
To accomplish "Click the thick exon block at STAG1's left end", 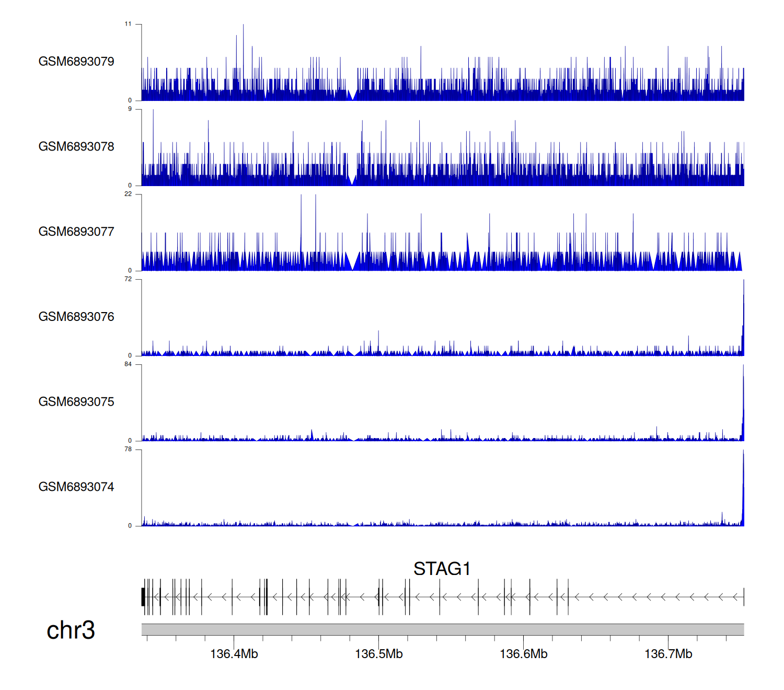I will (x=143, y=597).
